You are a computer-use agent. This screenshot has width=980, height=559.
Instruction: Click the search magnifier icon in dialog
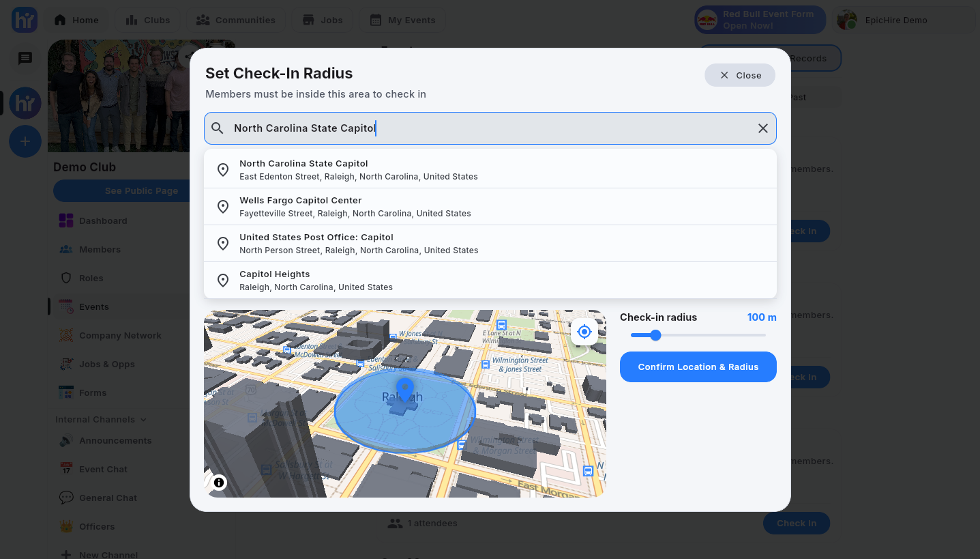click(x=218, y=128)
